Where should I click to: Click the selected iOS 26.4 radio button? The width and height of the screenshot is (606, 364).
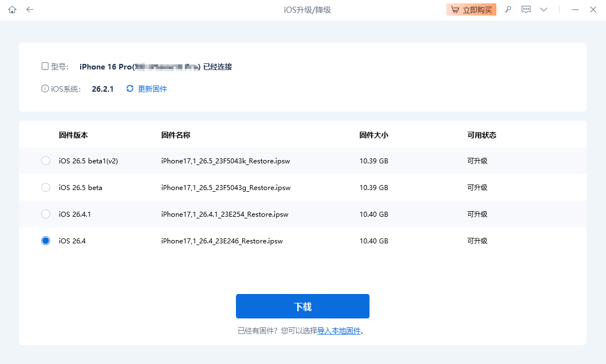[45, 241]
